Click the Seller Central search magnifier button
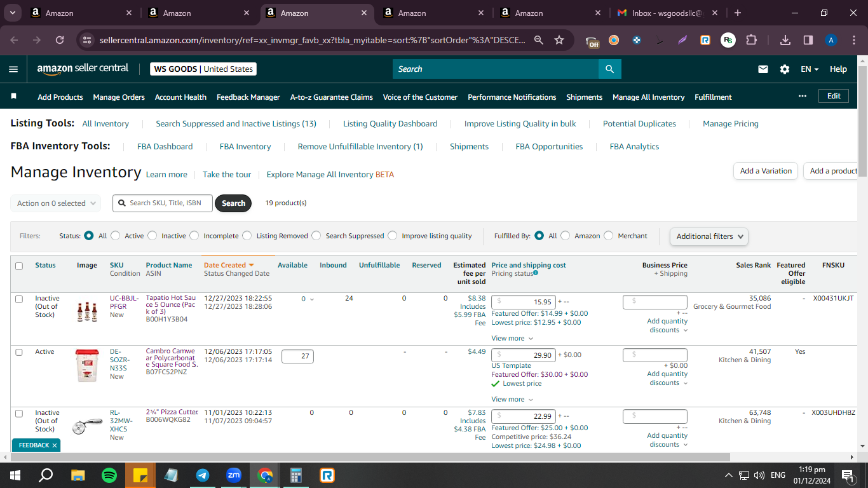This screenshot has height=488, width=868. pyautogui.click(x=610, y=69)
